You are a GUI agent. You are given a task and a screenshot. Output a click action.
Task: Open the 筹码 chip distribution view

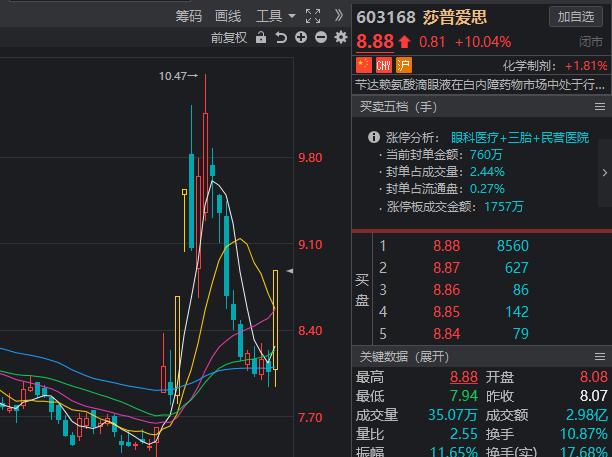coord(189,16)
